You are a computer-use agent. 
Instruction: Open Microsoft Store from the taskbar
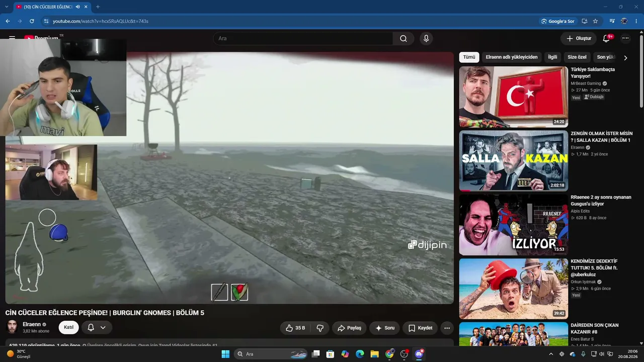[330, 354]
